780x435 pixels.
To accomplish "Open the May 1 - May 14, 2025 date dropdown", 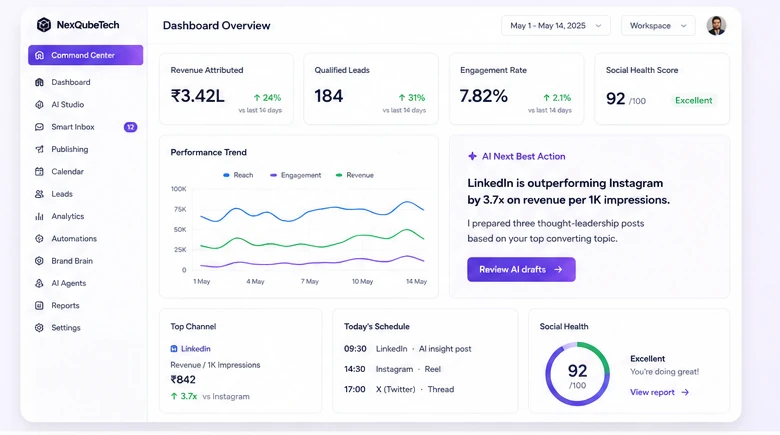I will click(x=556, y=25).
